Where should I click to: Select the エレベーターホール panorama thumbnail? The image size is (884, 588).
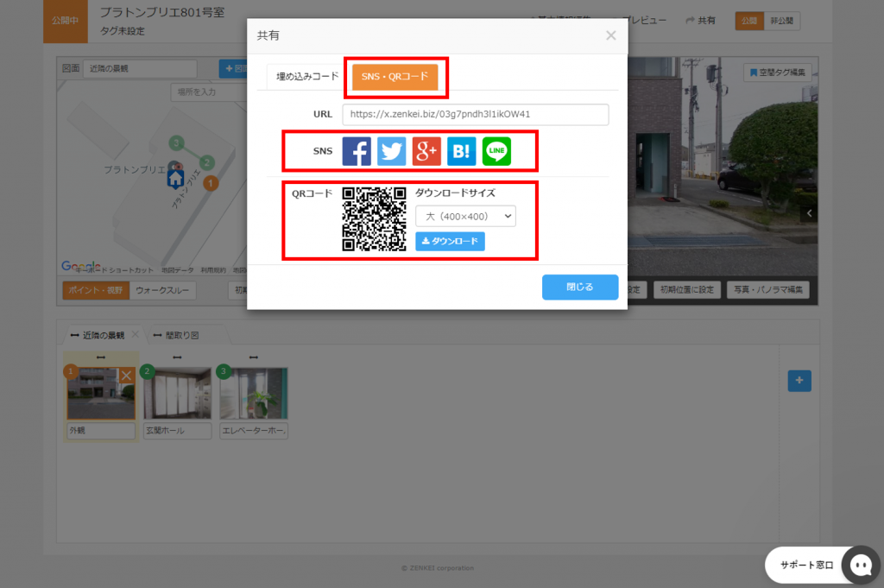pos(254,394)
